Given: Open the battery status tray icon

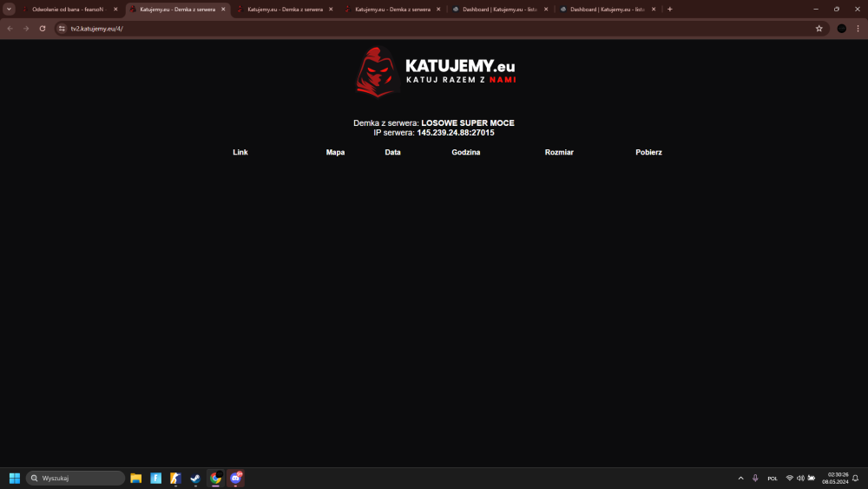Looking at the screenshot, I should [x=812, y=478].
